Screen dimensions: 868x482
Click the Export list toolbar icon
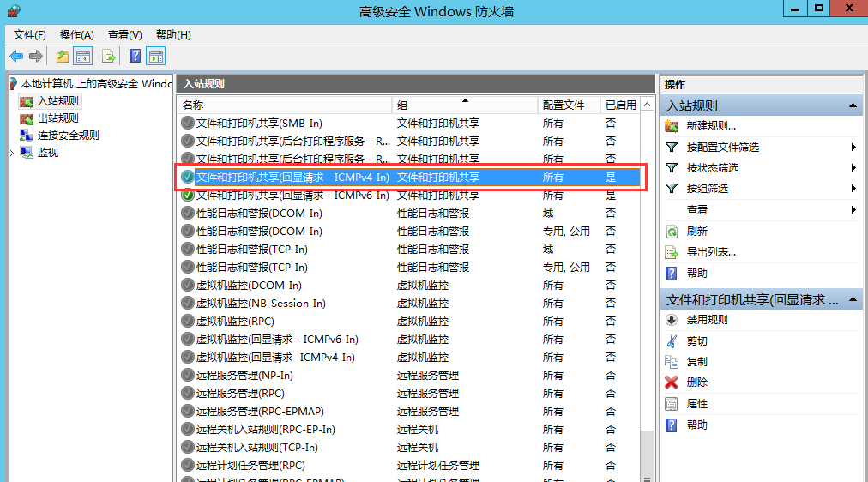click(109, 57)
